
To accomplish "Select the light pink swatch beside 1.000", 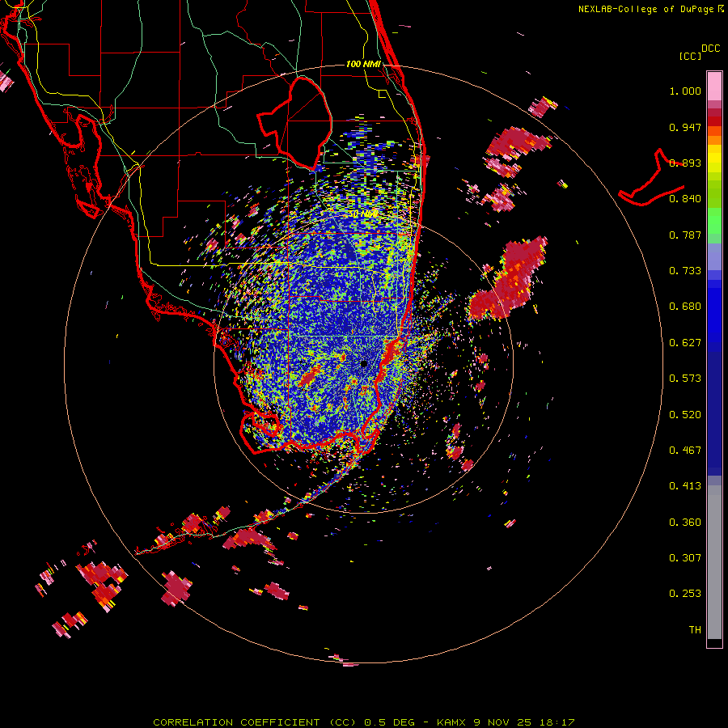I will [x=714, y=87].
